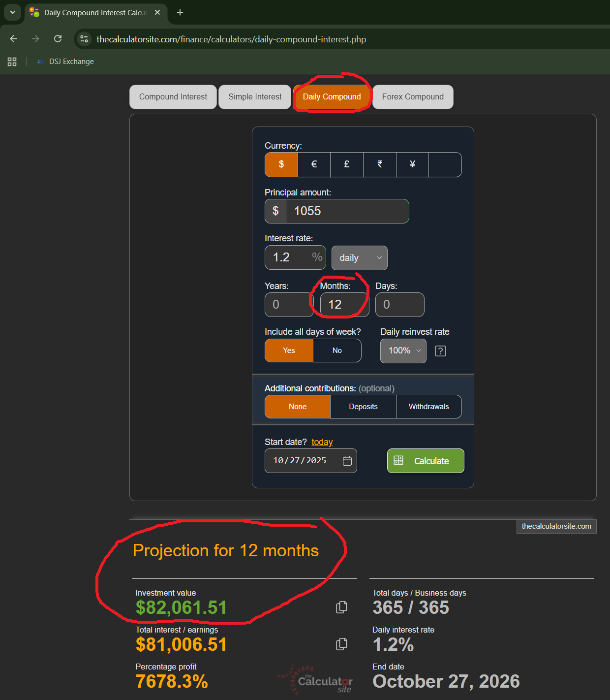Select the yen currency option

click(412, 164)
